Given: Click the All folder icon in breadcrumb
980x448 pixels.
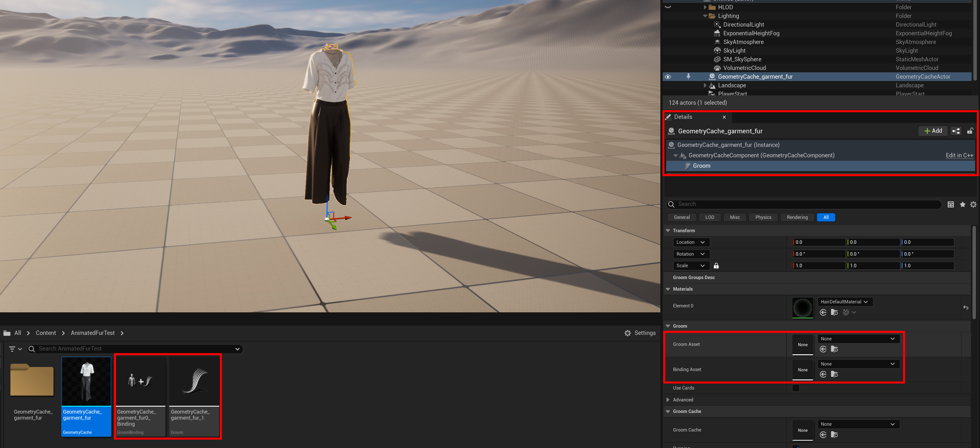Looking at the screenshot, I should point(7,333).
